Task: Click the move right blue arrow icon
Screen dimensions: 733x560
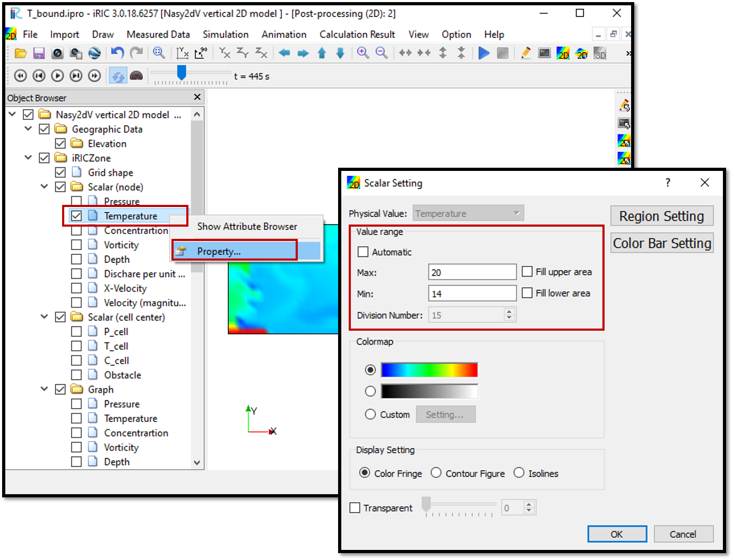Action: point(303,53)
